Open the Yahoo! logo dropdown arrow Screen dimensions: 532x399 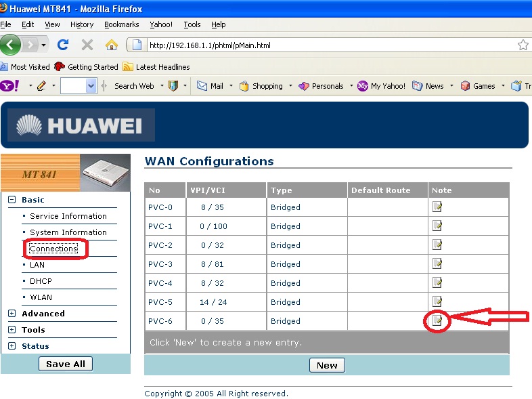pyautogui.click(x=30, y=86)
